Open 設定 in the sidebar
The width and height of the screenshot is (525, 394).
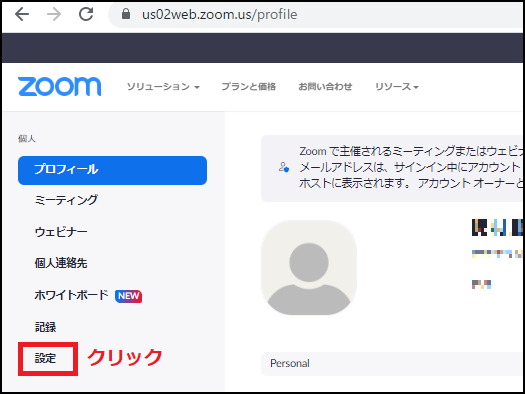click(46, 359)
